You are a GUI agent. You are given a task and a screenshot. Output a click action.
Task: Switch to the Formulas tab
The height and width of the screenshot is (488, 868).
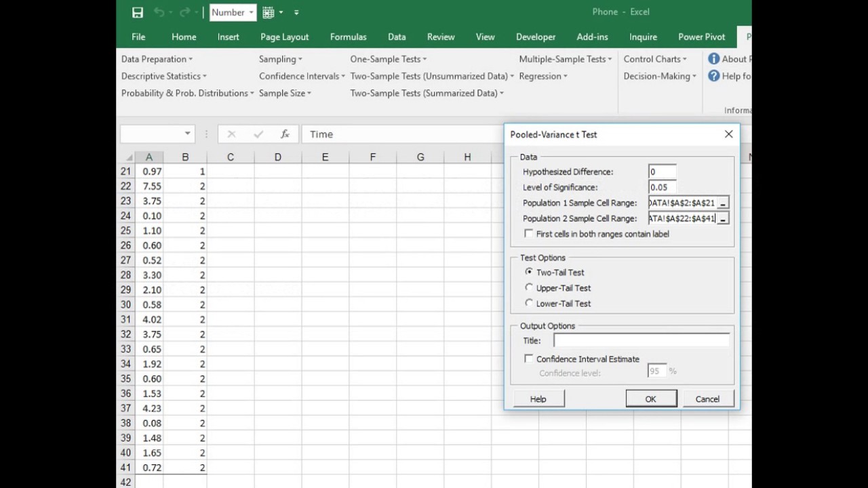coord(348,37)
